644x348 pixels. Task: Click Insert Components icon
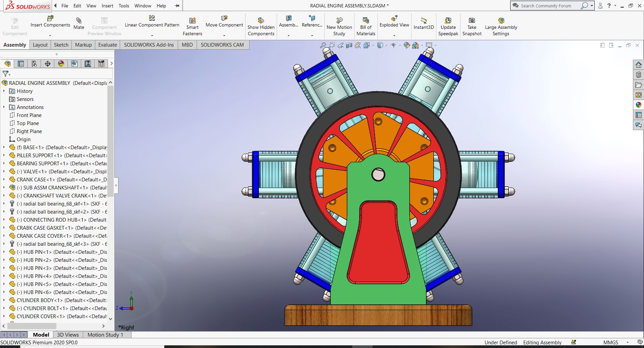coord(50,18)
